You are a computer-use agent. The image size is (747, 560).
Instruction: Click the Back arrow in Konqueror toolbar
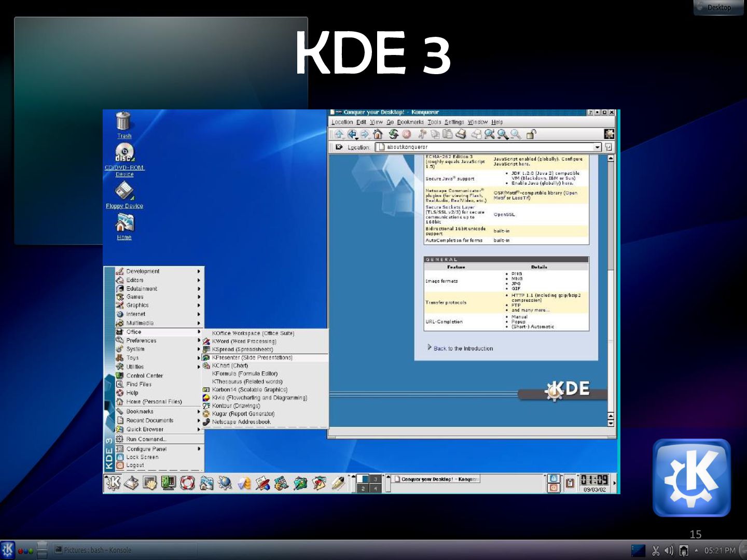tap(352, 134)
